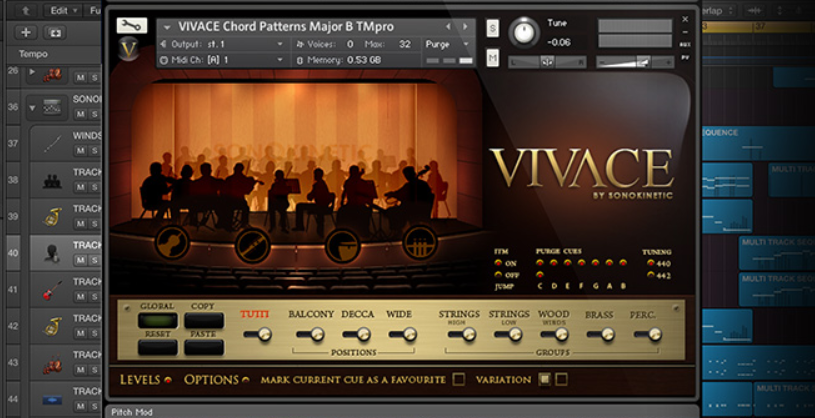
Task: Turn ITM on
Action: click(x=498, y=263)
